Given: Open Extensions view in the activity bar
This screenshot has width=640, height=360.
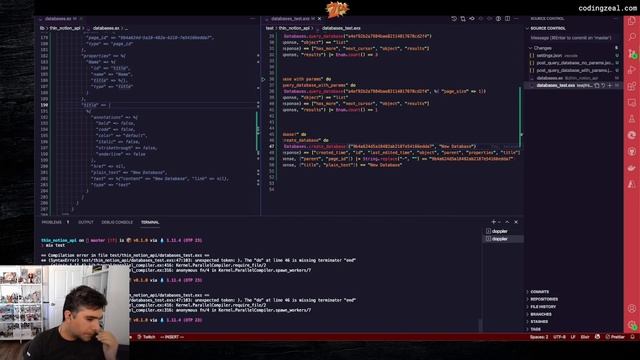Looking at the screenshot, I should coord(632,86).
